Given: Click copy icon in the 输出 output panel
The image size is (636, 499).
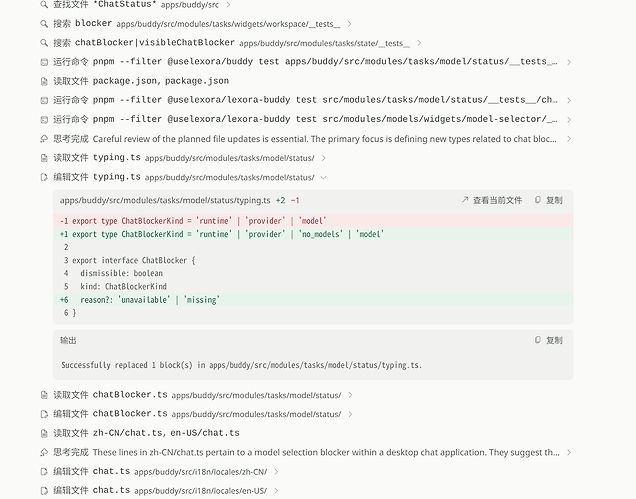Looking at the screenshot, I should 538,340.
